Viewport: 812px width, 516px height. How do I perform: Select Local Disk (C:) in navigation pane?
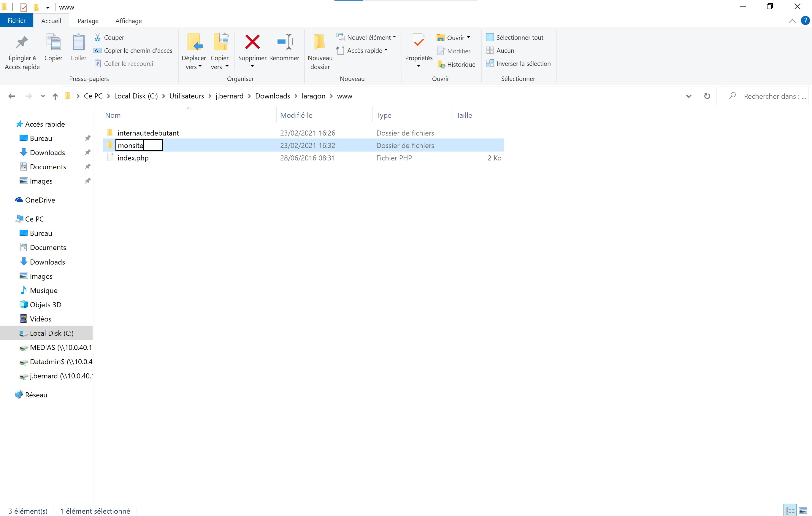point(46,333)
